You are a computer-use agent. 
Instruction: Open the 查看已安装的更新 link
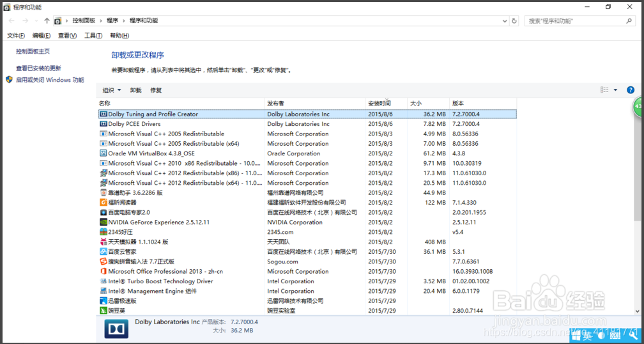[38, 68]
